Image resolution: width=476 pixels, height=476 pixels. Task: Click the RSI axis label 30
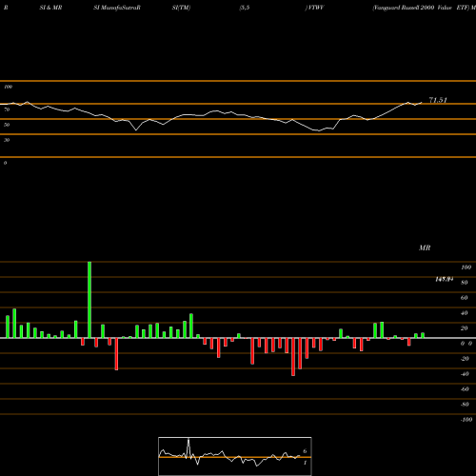[7, 140]
